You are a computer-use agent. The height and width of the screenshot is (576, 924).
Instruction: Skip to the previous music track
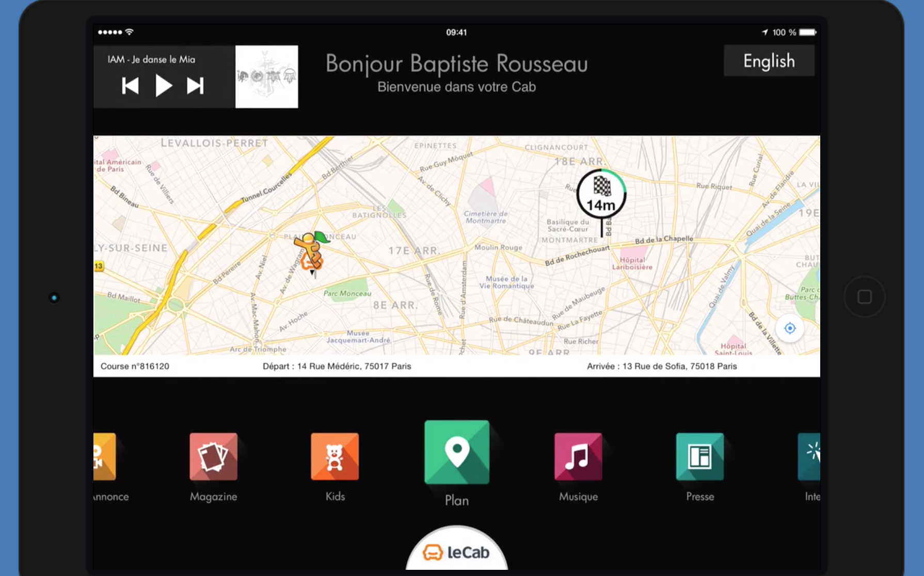pos(130,86)
